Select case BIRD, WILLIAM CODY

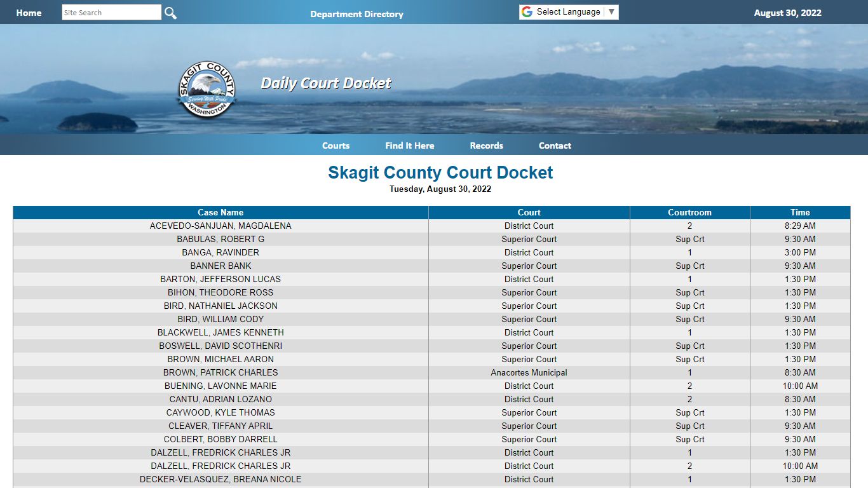(220, 319)
